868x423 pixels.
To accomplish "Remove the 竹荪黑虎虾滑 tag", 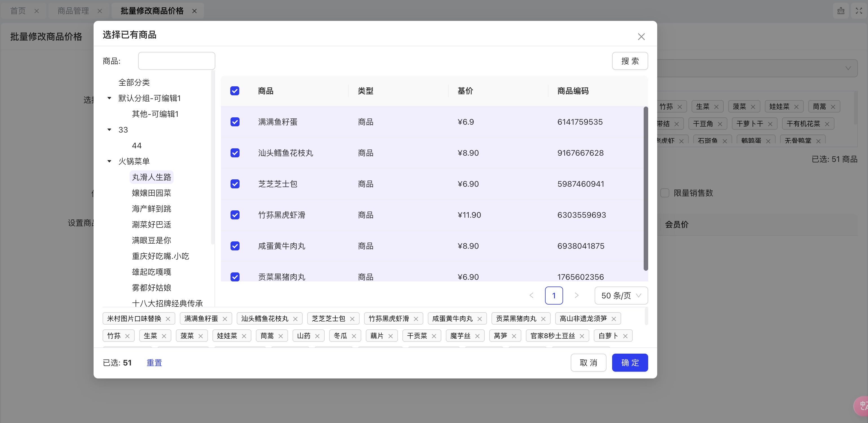I will pyautogui.click(x=416, y=319).
